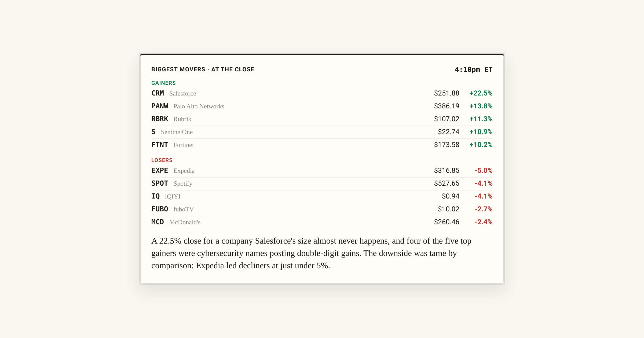This screenshot has height=338, width=644.
Task: Open the McDonald's company name
Action: click(x=185, y=222)
